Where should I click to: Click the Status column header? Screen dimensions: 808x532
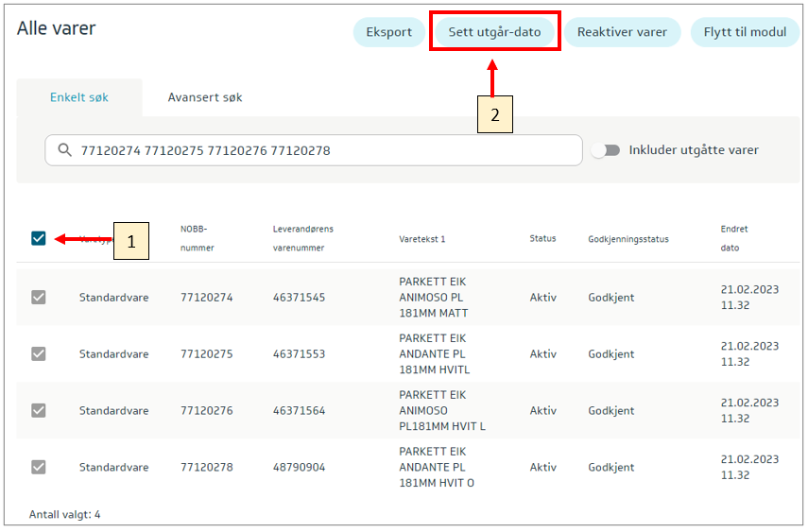[x=542, y=239]
